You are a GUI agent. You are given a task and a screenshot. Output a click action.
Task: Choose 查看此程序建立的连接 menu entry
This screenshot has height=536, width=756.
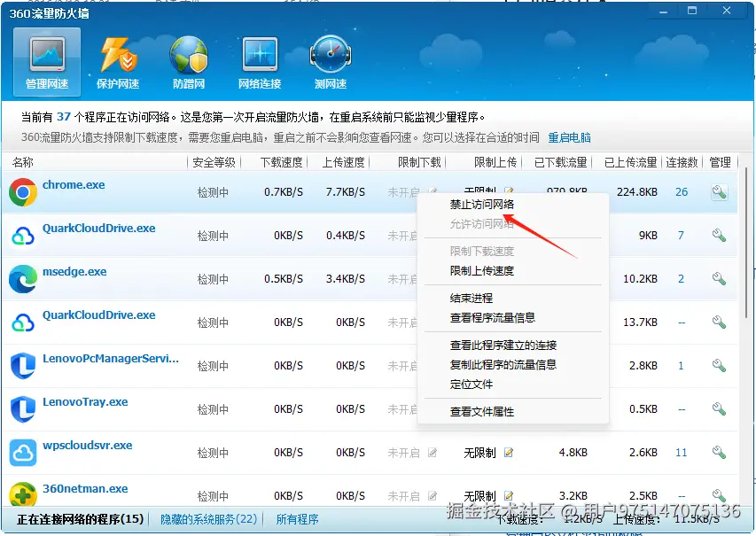(503, 346)
